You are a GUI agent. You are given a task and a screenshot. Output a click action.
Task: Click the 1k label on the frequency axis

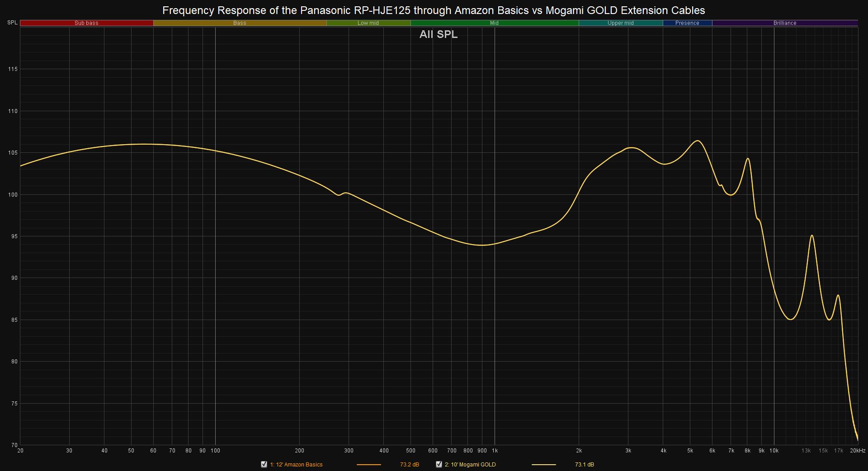point(495,451)
